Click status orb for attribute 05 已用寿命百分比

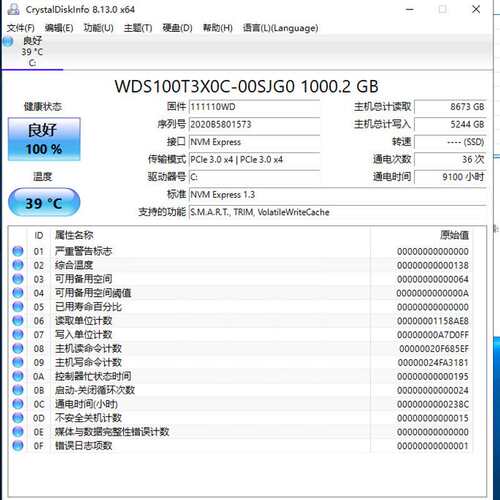click(x=18, y=307)
